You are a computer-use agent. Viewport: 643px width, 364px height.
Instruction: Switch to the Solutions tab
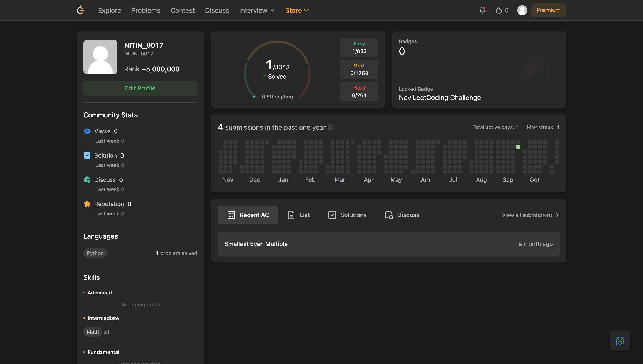tap(347, 215)
